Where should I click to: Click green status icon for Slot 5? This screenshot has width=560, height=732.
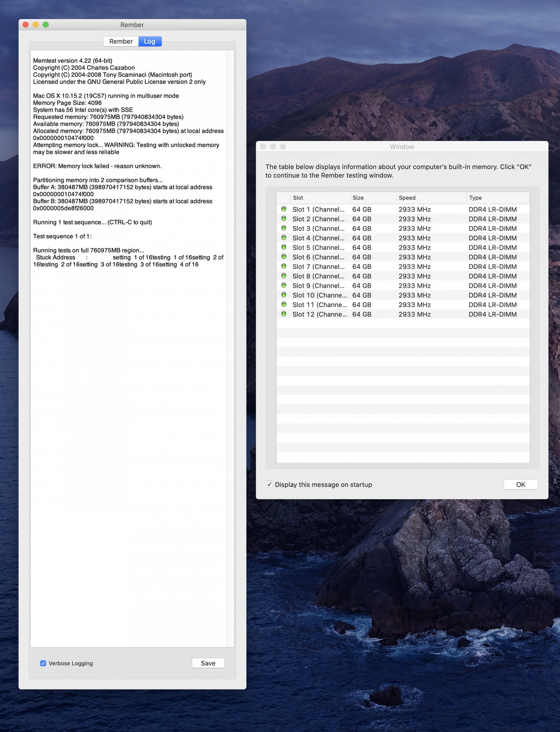[284, 247]
